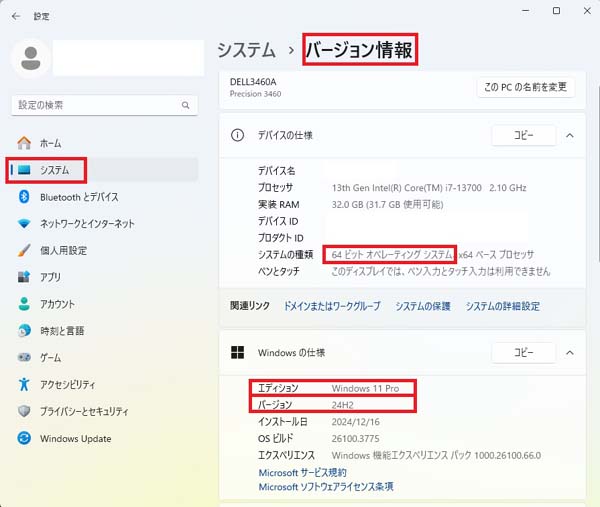Screen dimensions: 600x507
Task: Click the back arrow in the title bar
Action: tap(16, 16)
